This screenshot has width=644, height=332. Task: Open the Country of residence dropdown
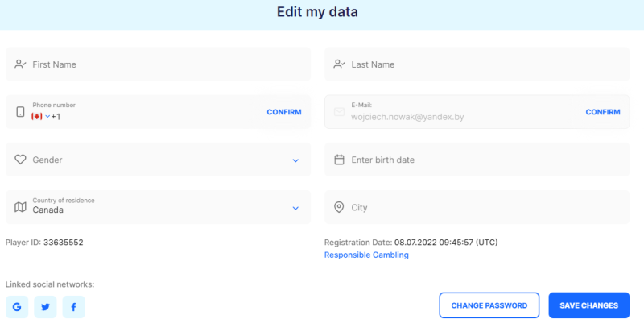295,208
